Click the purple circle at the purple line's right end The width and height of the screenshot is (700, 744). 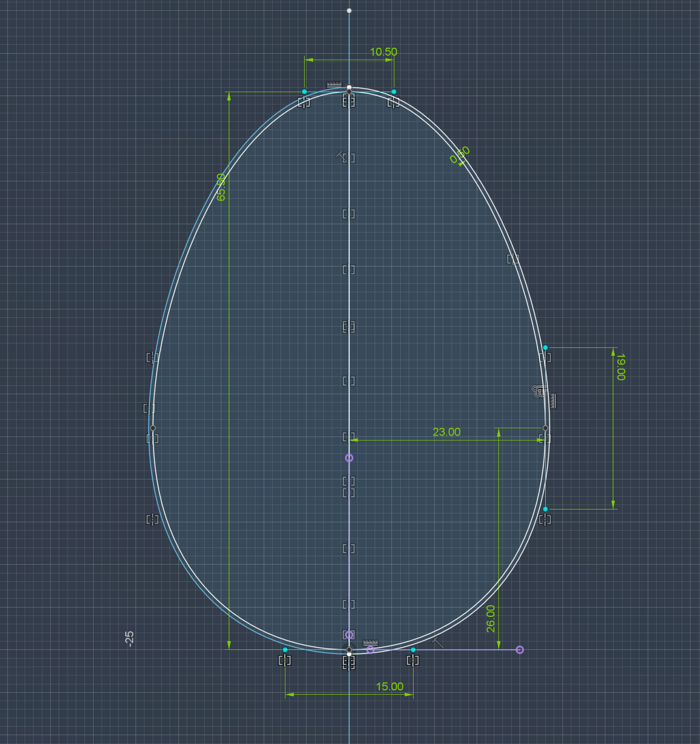click(520, 650)
